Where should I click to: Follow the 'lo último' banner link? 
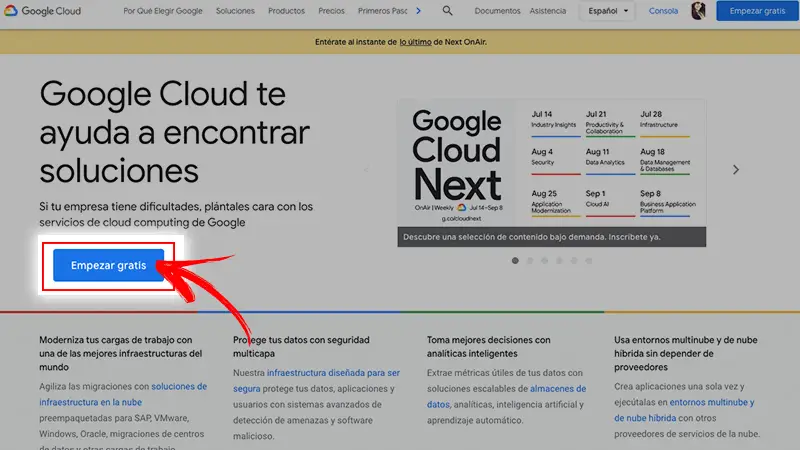point(415,42)
